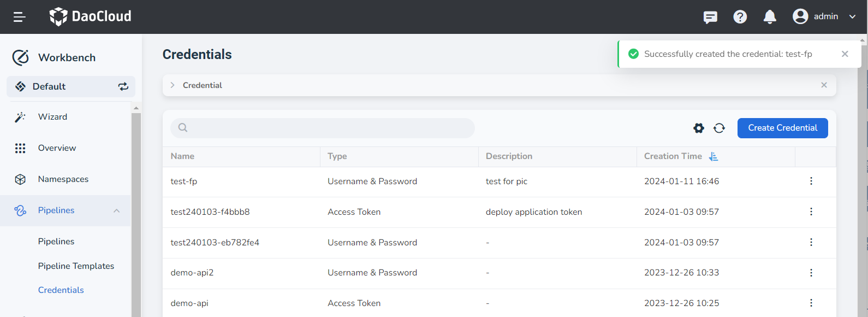Expand the Credential info panel
The width and height of the screenshot is (868, 317).
coord(173,85)
